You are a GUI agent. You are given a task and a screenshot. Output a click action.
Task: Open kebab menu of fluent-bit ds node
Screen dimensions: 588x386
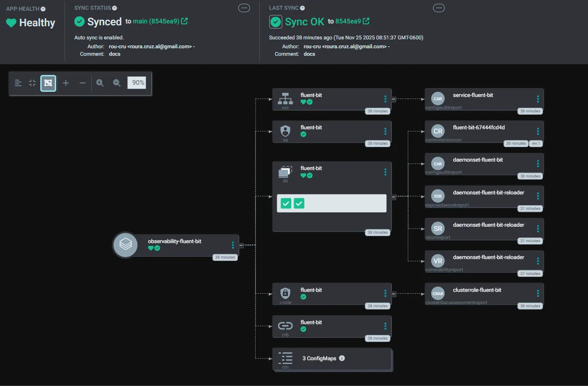[385, 172]
